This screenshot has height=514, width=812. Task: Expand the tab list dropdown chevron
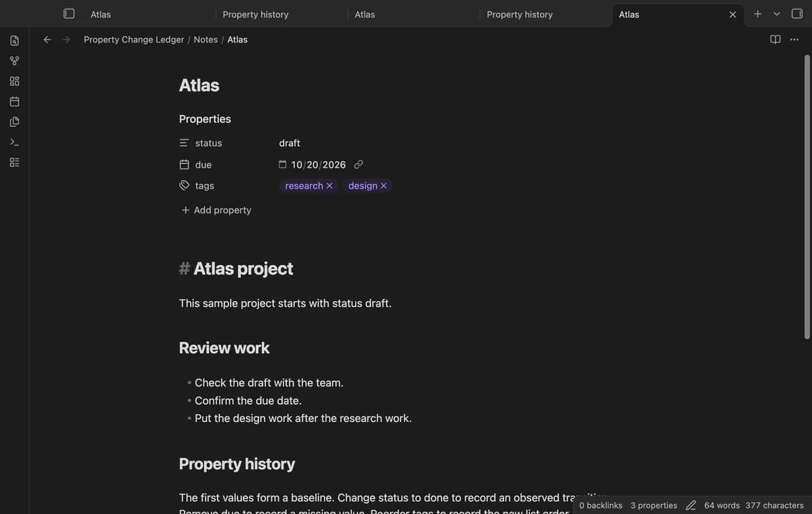pyautogui.click(x=777, y=14)
